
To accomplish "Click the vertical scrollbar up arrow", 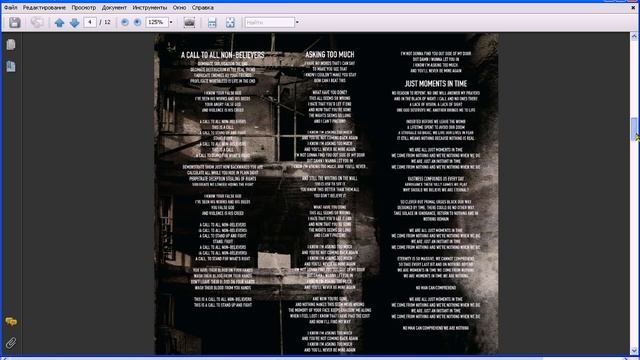I will [634, 37].
